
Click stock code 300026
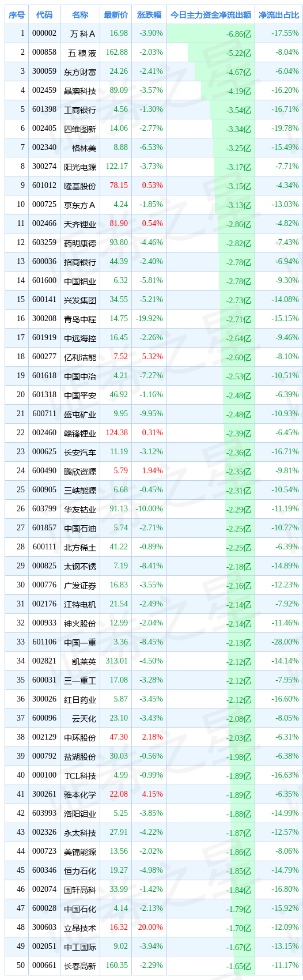tap(44, 699)
